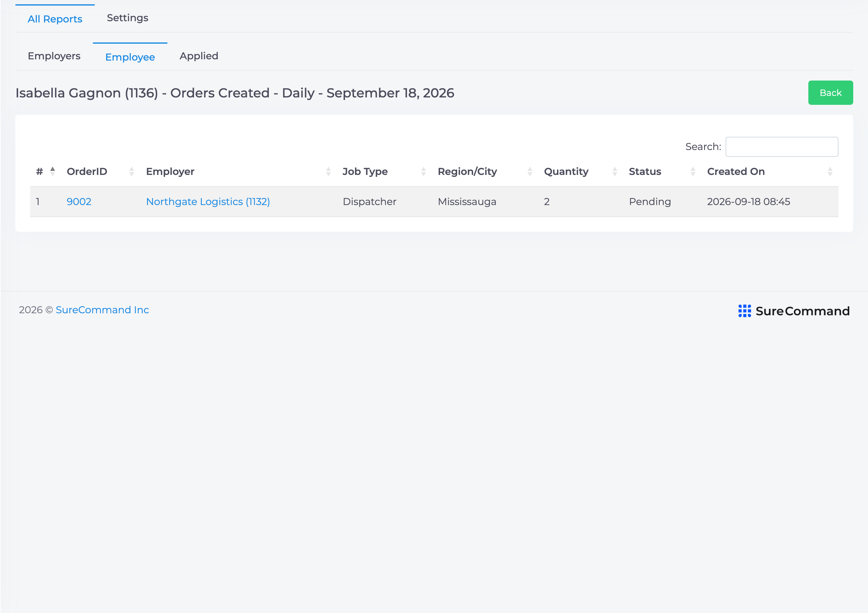Open Northgate Logistics (1132) employer link
Viewport: 868px width, 613px height.
tap(208, 201)
